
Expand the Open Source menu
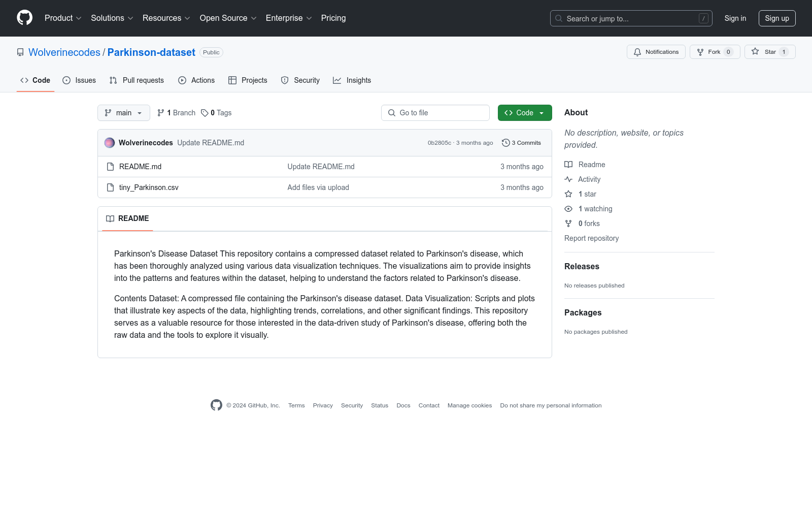[x=228, y=18]
